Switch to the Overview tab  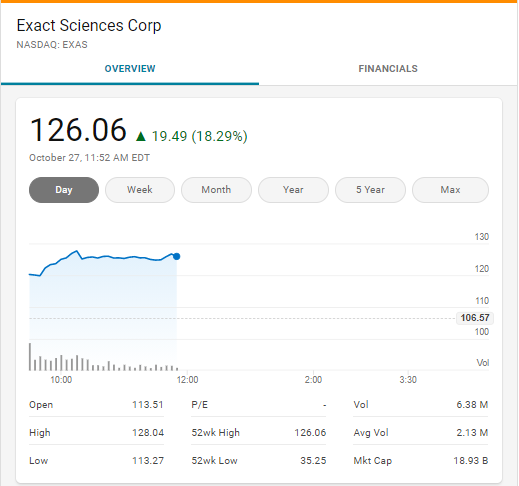[x=130, y=69]
